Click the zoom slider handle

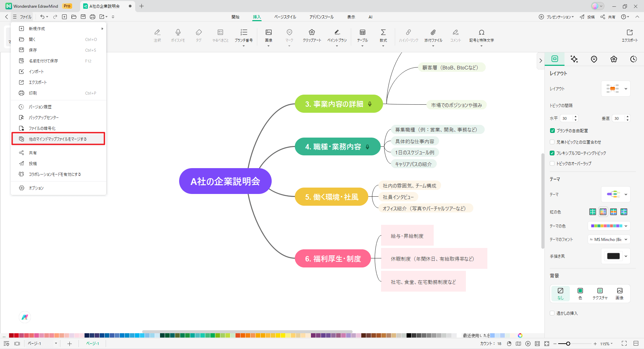[x=568, y=344]
